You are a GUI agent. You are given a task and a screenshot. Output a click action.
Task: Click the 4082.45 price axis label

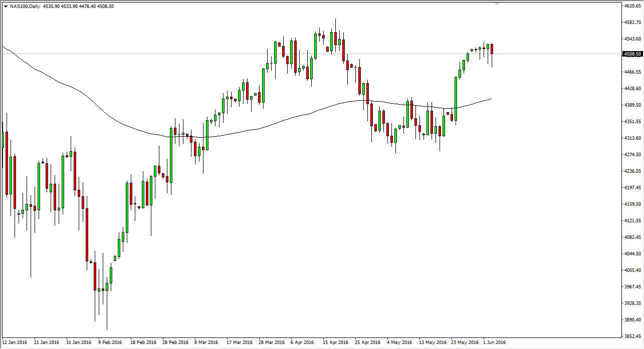(x=632, y=237)
